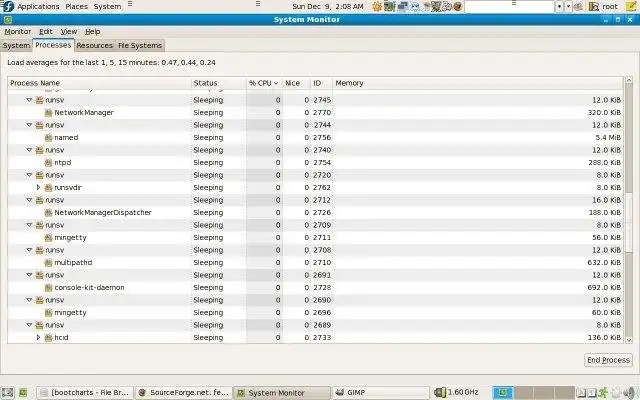Open the Places menu in top panel
Image resolution: width=640 pixels, height=400 pixels.
coord(76,7)
